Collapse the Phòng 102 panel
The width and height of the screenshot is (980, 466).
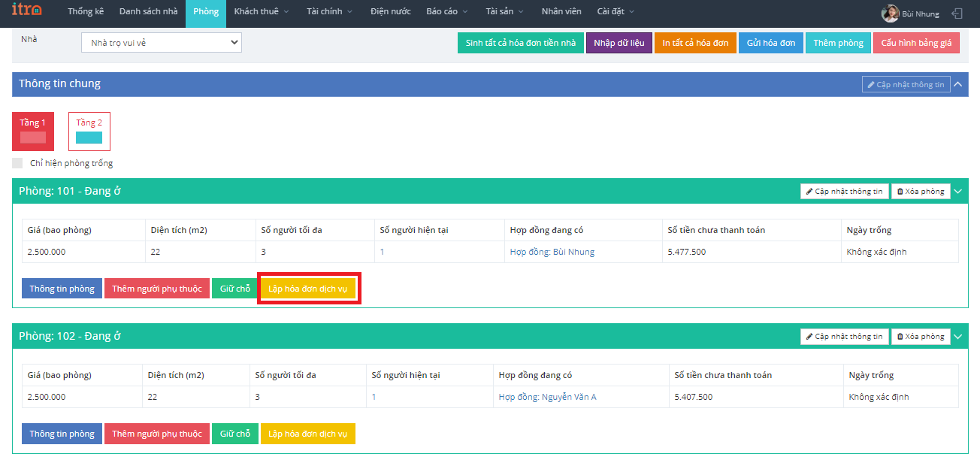(957, 337)
